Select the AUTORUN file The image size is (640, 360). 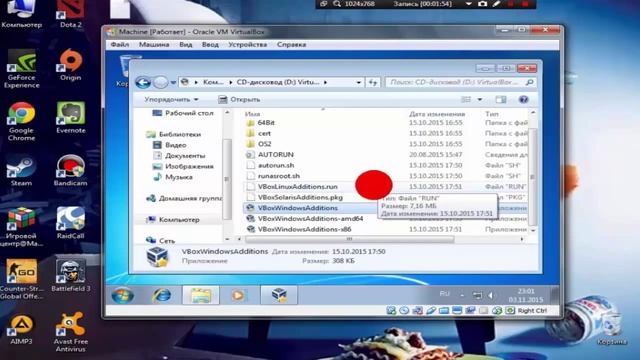(270, 154)
